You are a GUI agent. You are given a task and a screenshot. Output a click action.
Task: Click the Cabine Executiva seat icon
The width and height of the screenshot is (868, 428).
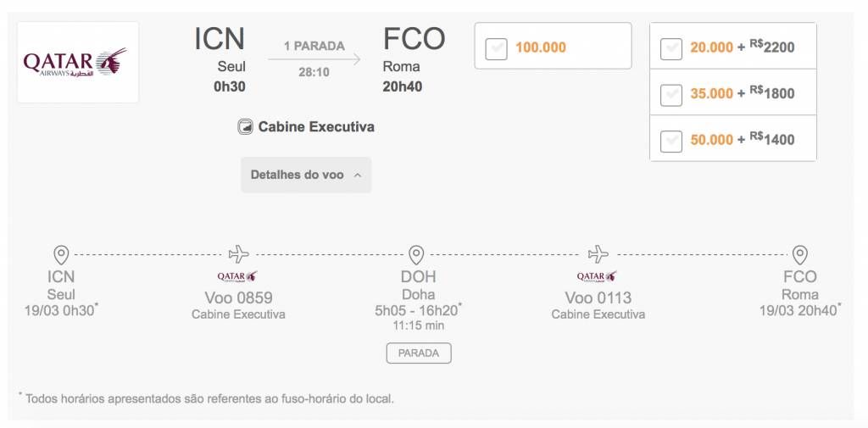pos(245,127)
